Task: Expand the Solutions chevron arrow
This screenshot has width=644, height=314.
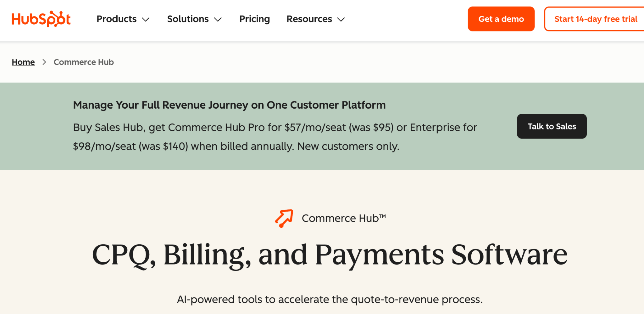Action: click(x=218, y=20)
